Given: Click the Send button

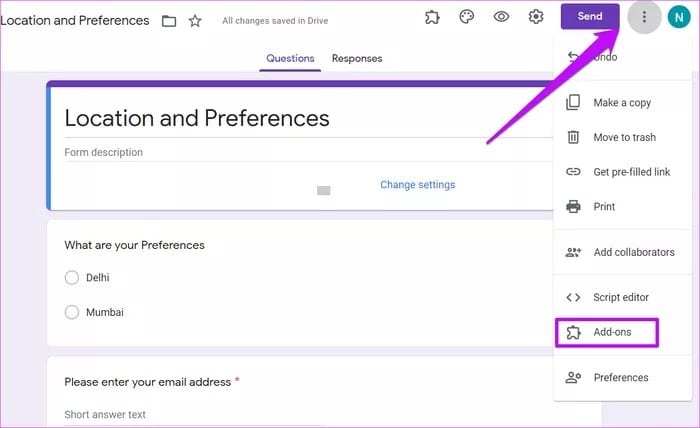Looking at the screenshot, I should point(590,17).
